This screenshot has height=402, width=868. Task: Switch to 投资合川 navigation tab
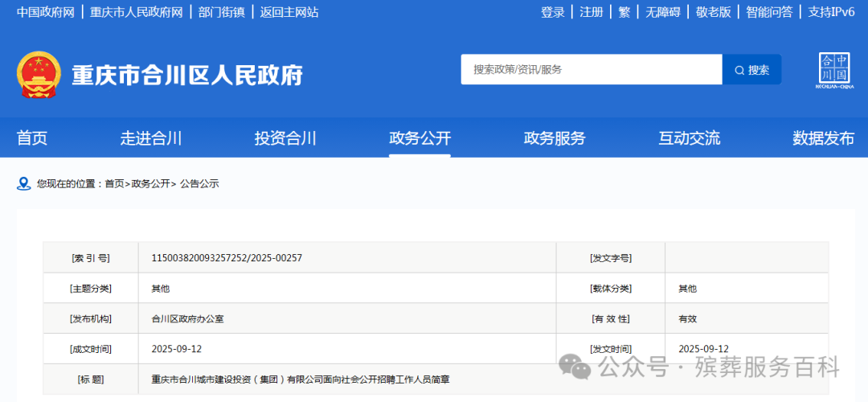pos(285,138)
